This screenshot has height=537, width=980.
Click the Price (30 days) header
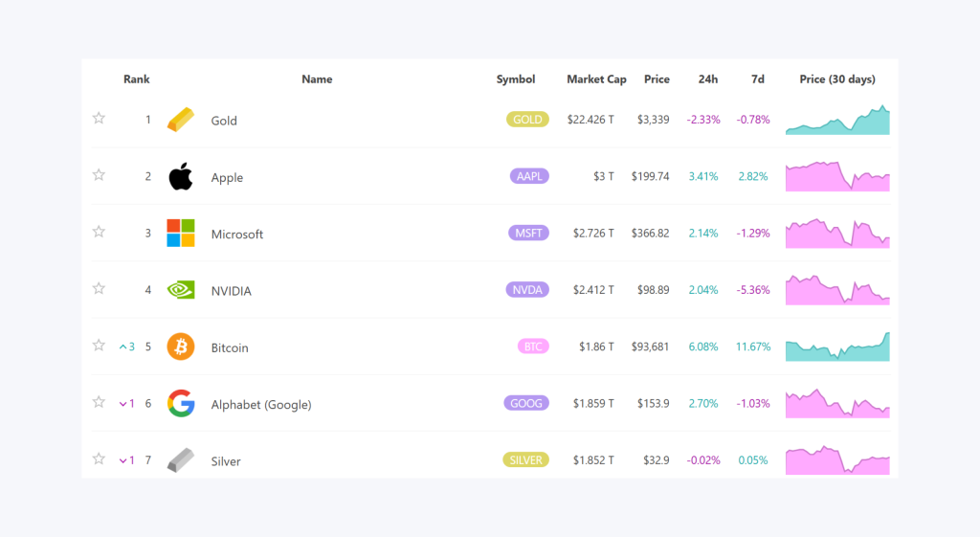837,79
